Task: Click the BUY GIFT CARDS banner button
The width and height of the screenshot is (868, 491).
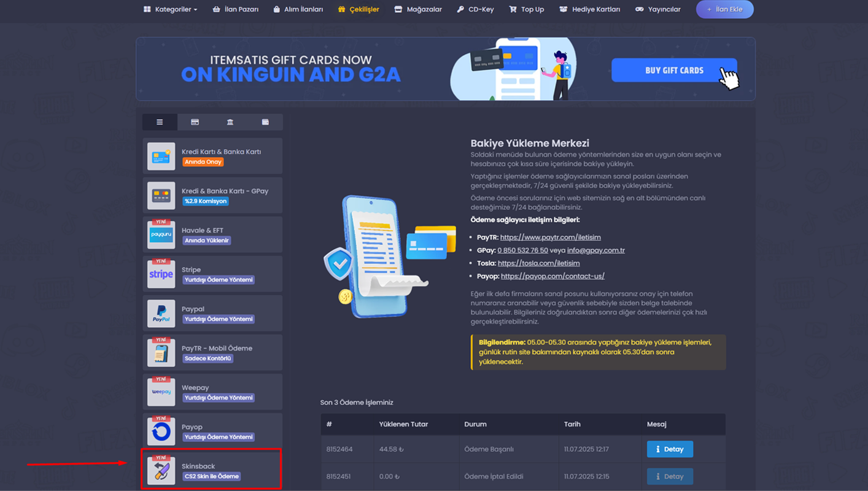Action: click(x=674, y=70)
